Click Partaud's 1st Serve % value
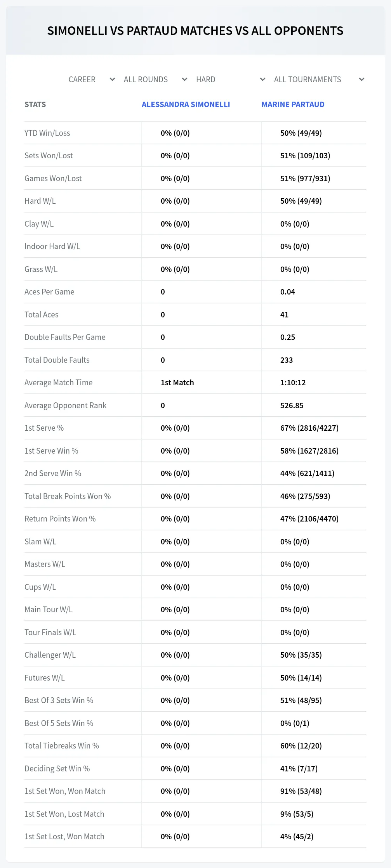Screen dimensions: 391x868 [309, 428]
